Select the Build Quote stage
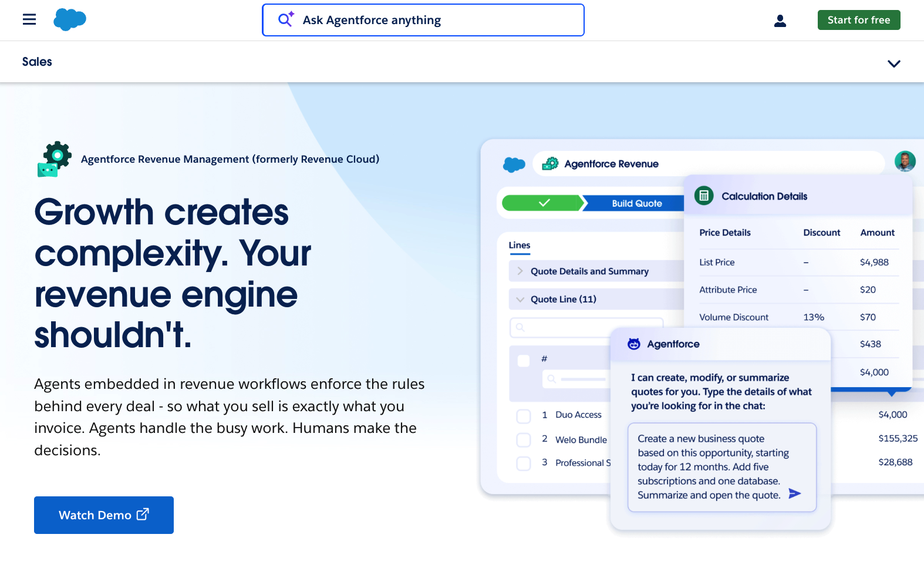The image size is (924, 578). pos(636,203)
